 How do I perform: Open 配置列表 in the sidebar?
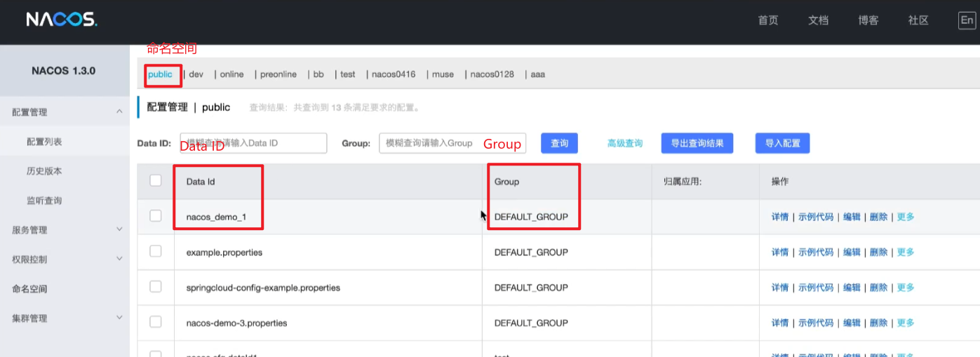(x=44, y=142)
